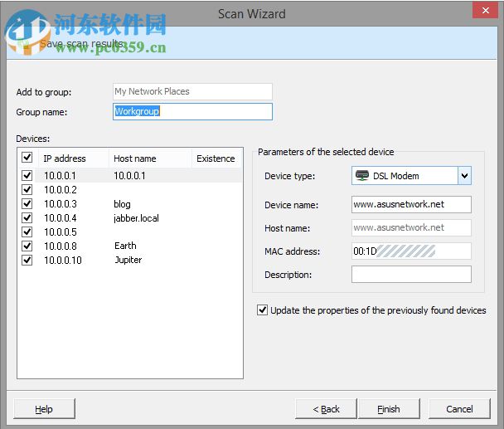
Task: Toggle the select-all devices header checkbox
Action: (27, 158)
